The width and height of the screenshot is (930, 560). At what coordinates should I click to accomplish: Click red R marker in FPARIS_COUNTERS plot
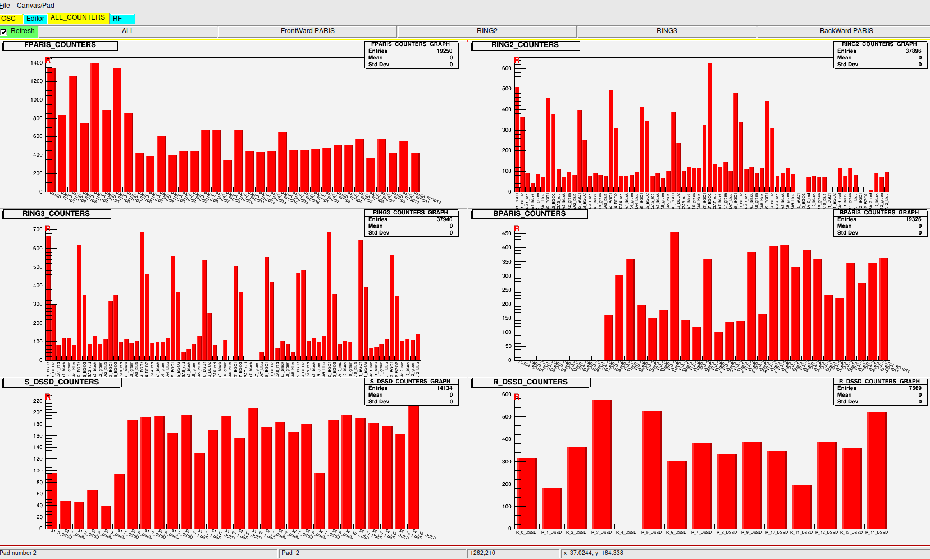(48, 61)
